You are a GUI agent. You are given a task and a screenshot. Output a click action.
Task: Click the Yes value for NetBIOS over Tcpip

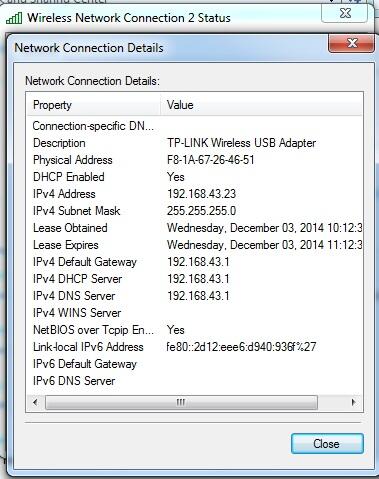176,330
